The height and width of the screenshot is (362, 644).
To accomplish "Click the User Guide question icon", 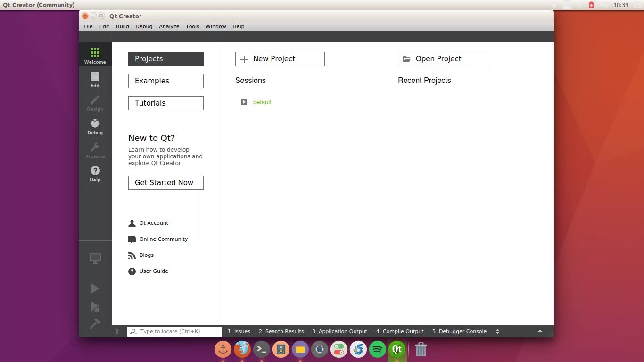I will 132,271.
